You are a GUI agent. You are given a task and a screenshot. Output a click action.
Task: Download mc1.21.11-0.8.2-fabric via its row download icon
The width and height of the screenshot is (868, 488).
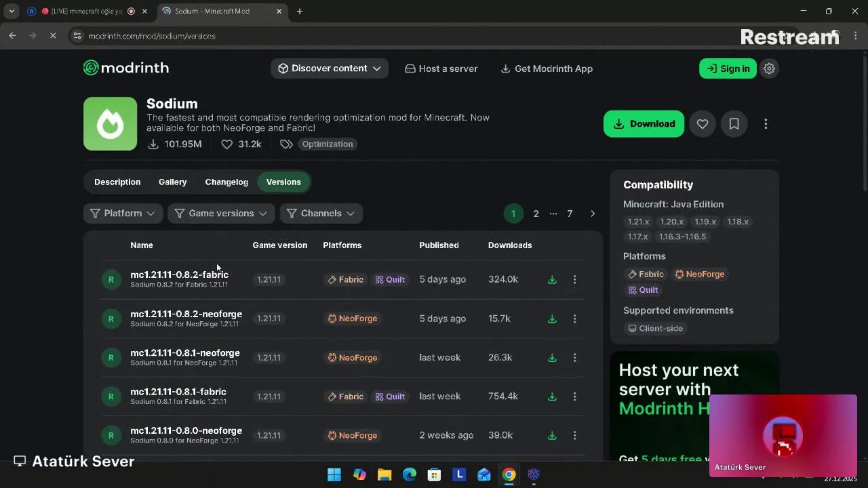552,279
